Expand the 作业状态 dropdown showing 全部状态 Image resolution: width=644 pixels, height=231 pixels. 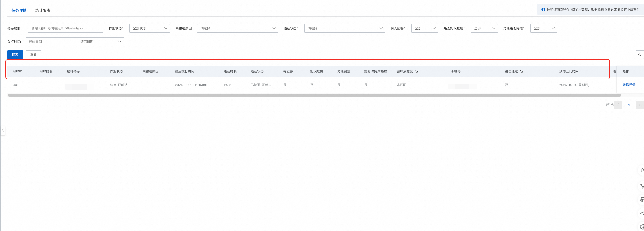(149, 28)
